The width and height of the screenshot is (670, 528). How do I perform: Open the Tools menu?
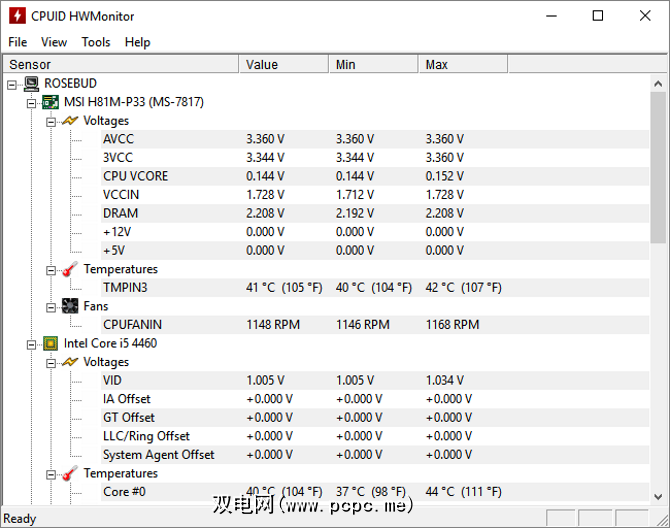click(96, 42)
